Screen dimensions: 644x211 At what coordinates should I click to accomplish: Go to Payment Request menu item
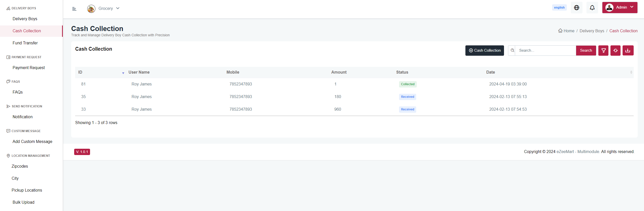29,68
